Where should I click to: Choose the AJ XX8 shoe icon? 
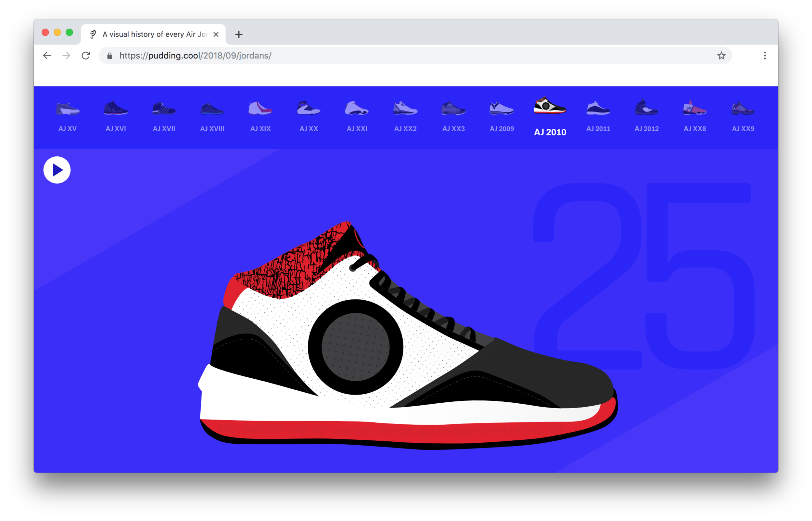[x=694, y=108]
